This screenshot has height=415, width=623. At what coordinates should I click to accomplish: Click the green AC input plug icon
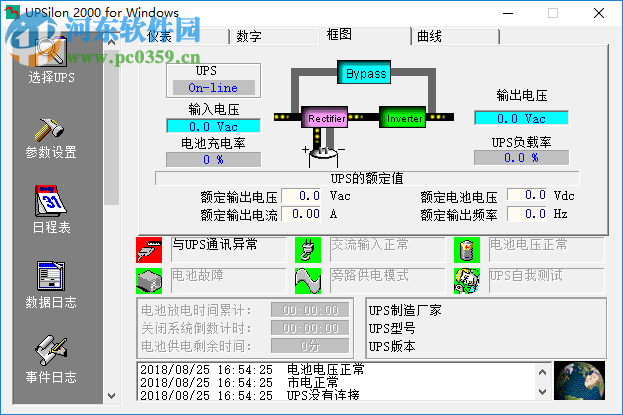coord(308,250)
